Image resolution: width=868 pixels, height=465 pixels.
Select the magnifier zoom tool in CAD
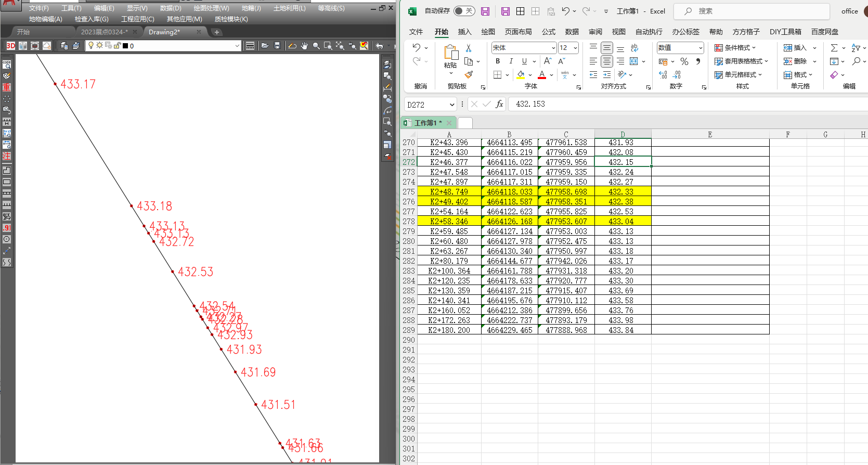coord(316,46)
